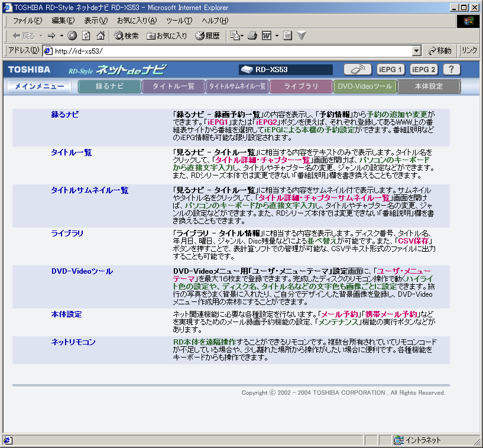The height and width of the screenshot is (448, 483).
Task: Open the Back button history dropdown arrow
Action: click(41, 36)
